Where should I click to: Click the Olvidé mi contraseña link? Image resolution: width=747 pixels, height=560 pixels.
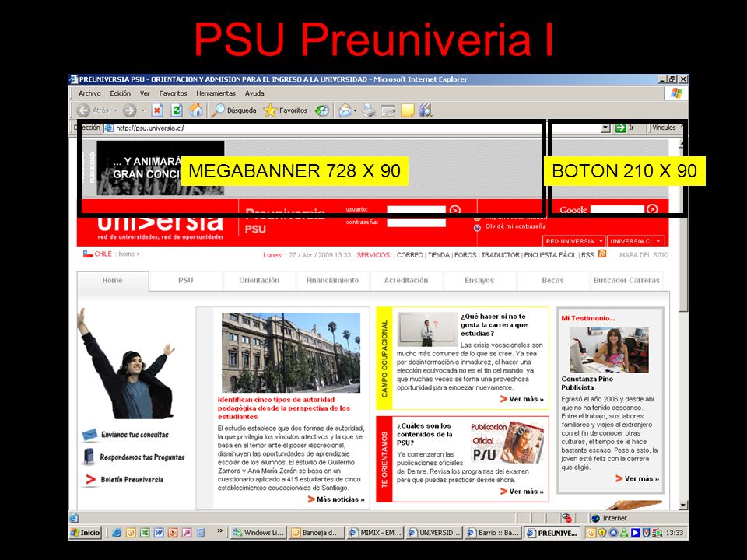[515, 226]
